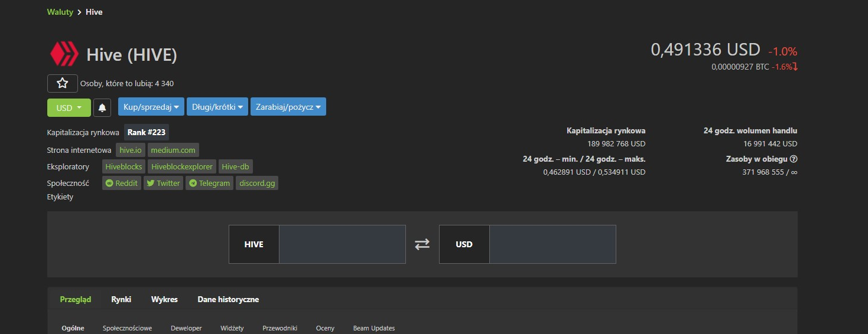Select the Przegląd tab
This screenshot has width=868, height=334.
coord(76,299)
